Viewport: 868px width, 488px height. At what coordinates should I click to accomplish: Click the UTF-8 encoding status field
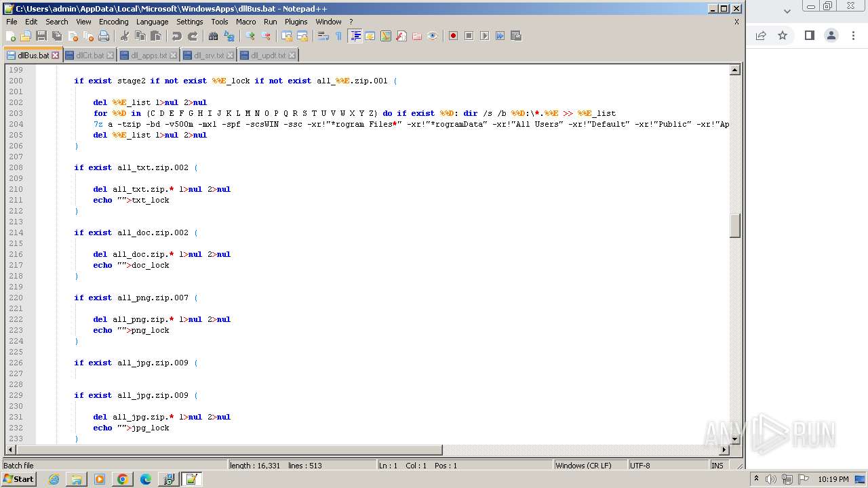pos(668,465)
